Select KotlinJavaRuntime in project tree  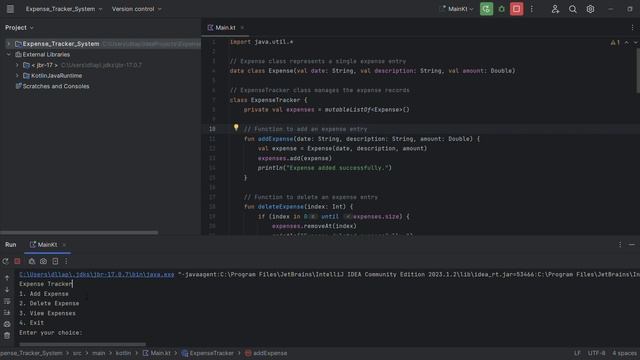point(53,76)
